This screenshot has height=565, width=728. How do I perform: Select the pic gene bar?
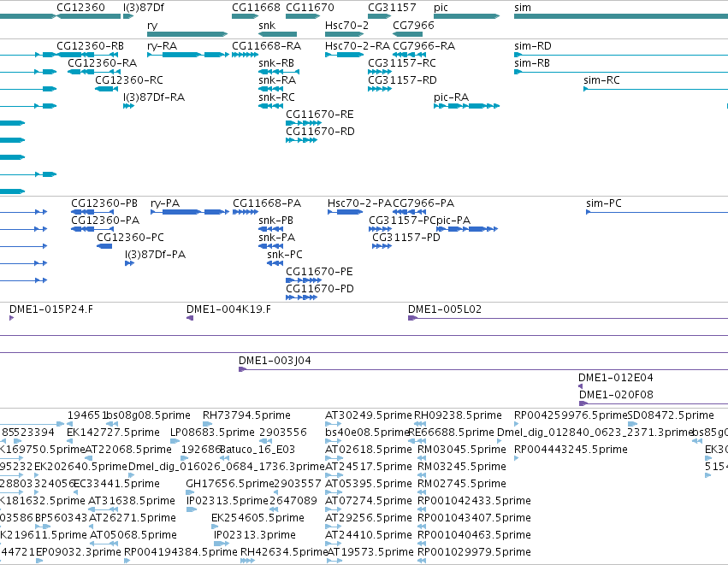coord(466,16)
